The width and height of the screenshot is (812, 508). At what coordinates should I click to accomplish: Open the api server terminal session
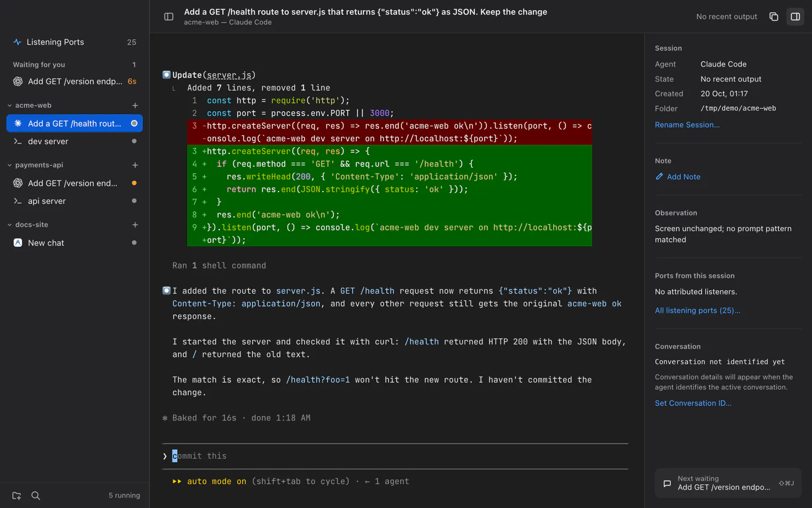coord(75,201)
